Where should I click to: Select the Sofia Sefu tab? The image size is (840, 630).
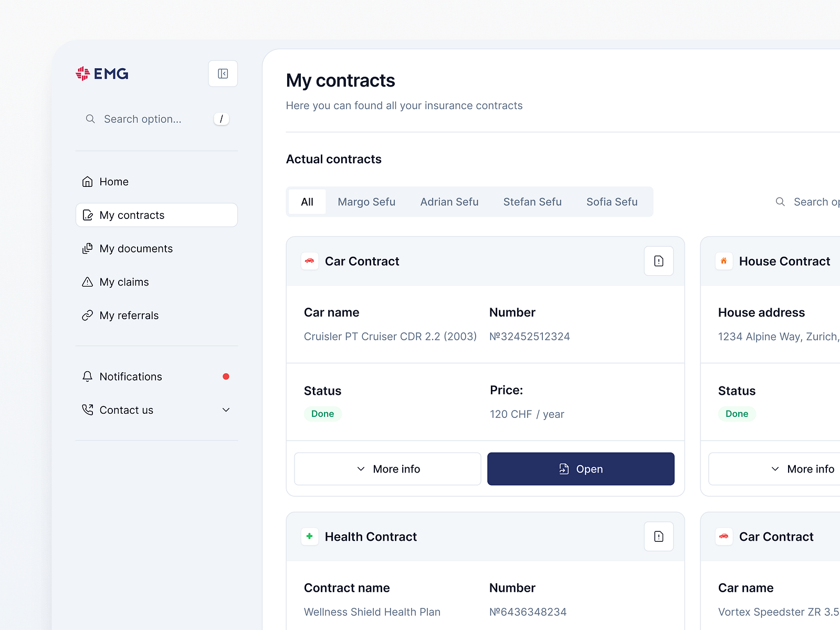(x=612, y=202)
